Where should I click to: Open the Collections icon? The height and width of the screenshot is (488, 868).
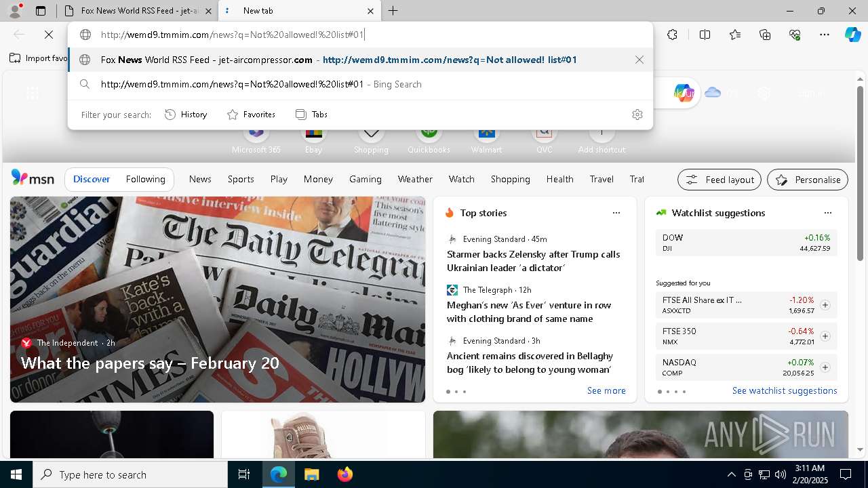(765, 35)
